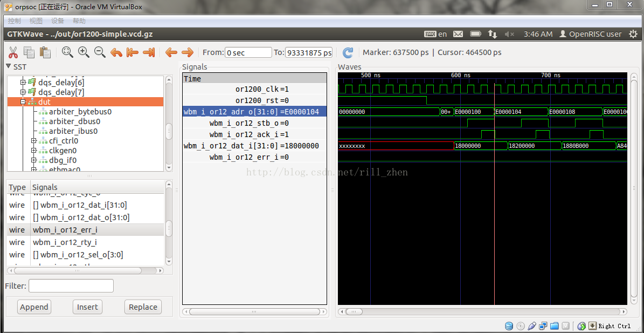
Task: Open the 控制 menu
Action: click(x=14, y=21)
